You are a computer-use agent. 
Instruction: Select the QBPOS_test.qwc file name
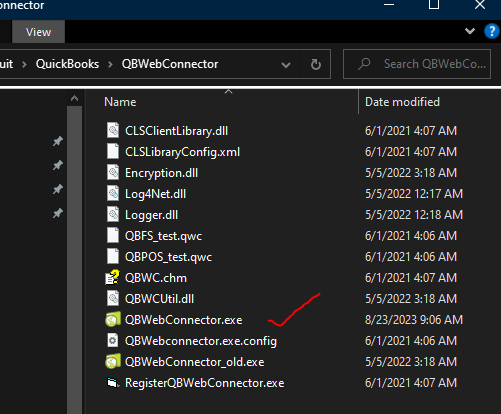(168, 257)
